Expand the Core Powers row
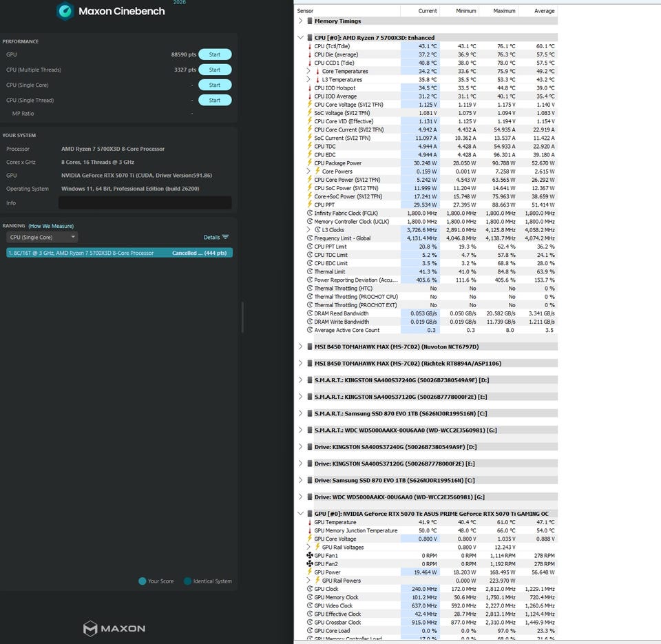661x644 pixels. [x=308, y=172]
